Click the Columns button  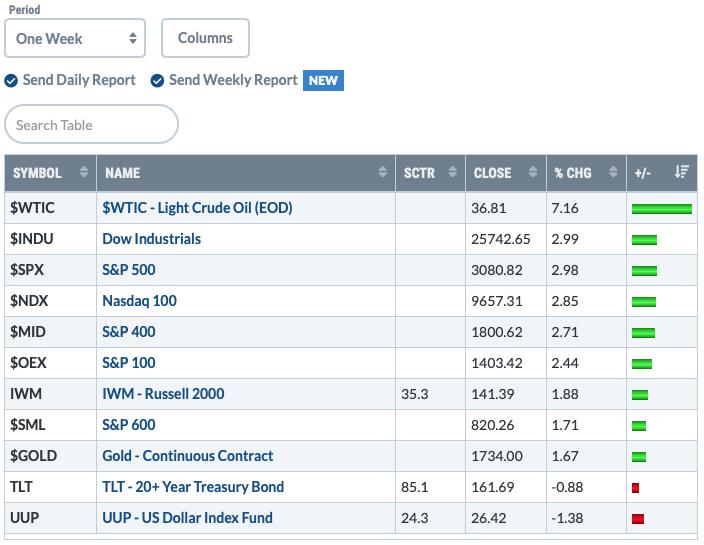(x=205, y=38)
